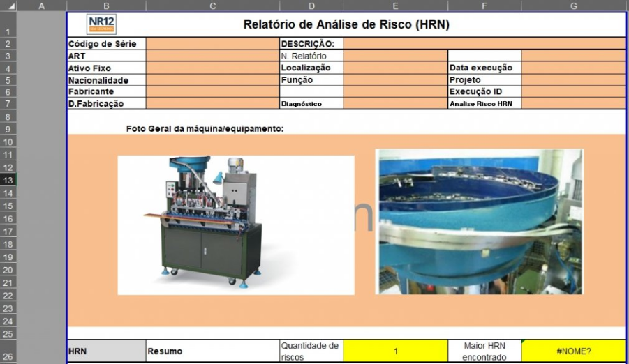Viewport: 629px width, 364px height.
Task: Click the orange field next to Localização
Action: point(395,68)
